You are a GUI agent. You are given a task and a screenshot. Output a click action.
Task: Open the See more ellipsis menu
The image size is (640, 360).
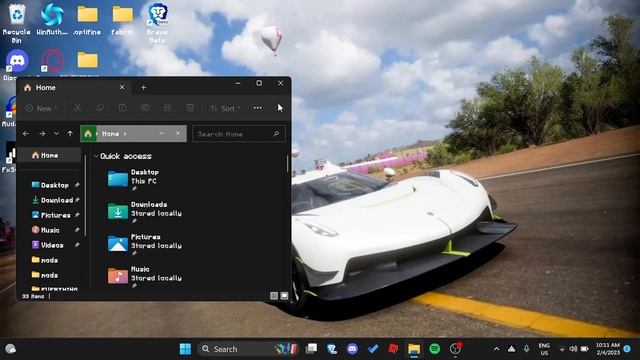pos(258,108)
